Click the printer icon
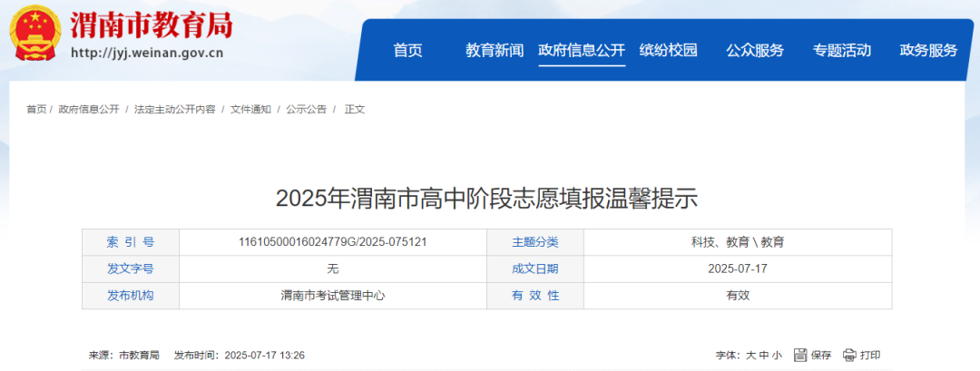Screen dimensions: 980x371 pyautogui.click(x=848, y=356)
